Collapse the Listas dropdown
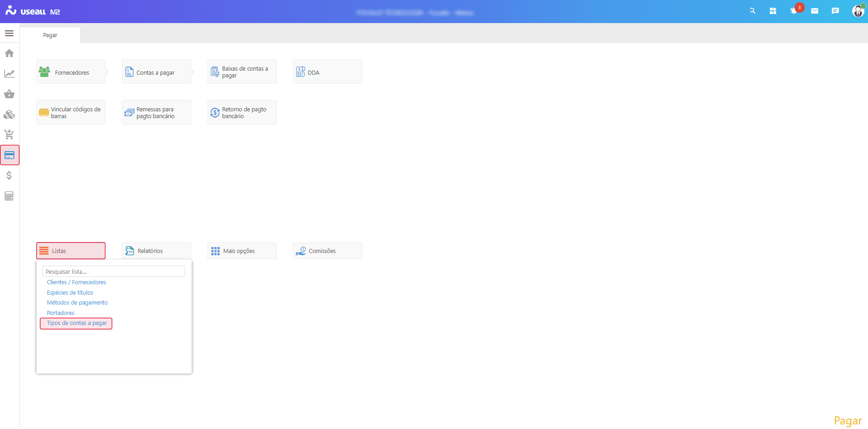Viewport: 868px width, 429px height. (x=71, y=251)
